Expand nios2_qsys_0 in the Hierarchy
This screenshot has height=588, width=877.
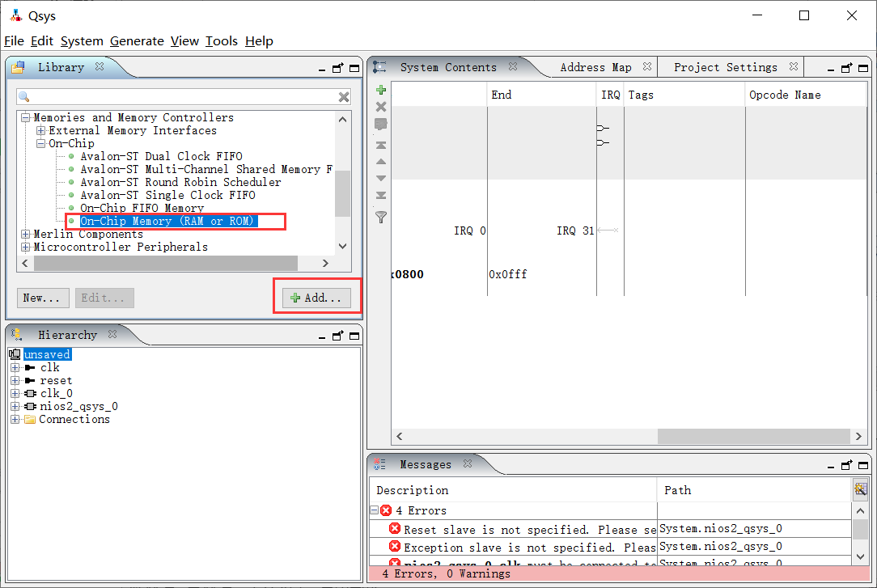[x=15, y=406]
